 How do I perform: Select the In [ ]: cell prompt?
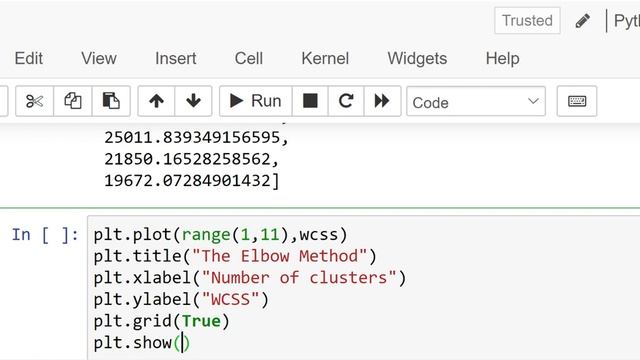45,235
